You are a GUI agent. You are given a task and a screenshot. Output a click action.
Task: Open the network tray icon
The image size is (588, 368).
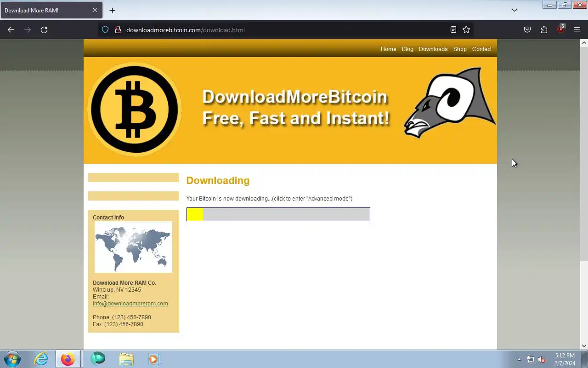[x=531, y=359]
